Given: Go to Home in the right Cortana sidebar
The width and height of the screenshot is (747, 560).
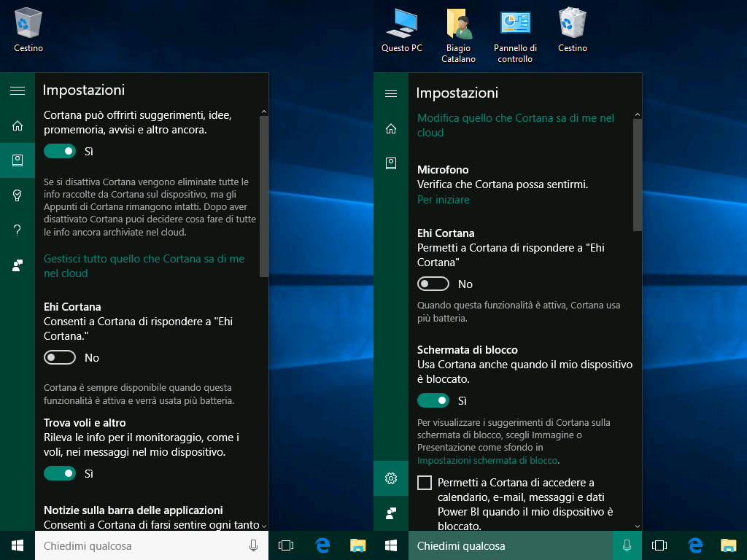Looking at the screenshot, I should [x=391, y=128].
